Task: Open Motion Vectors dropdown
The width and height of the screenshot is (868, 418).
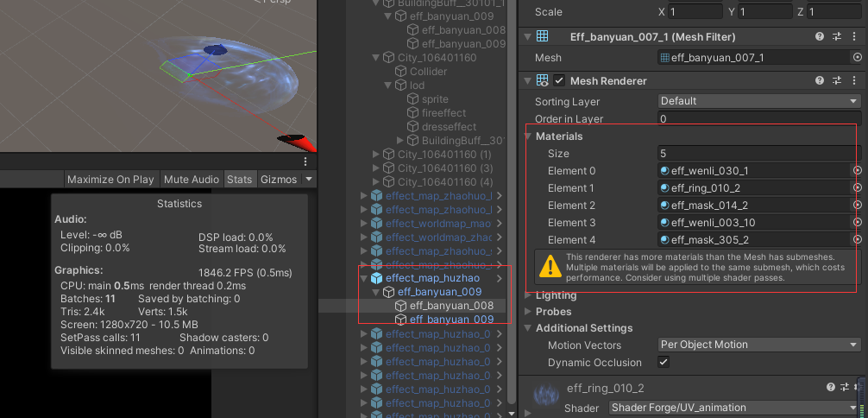Action: 759,345
